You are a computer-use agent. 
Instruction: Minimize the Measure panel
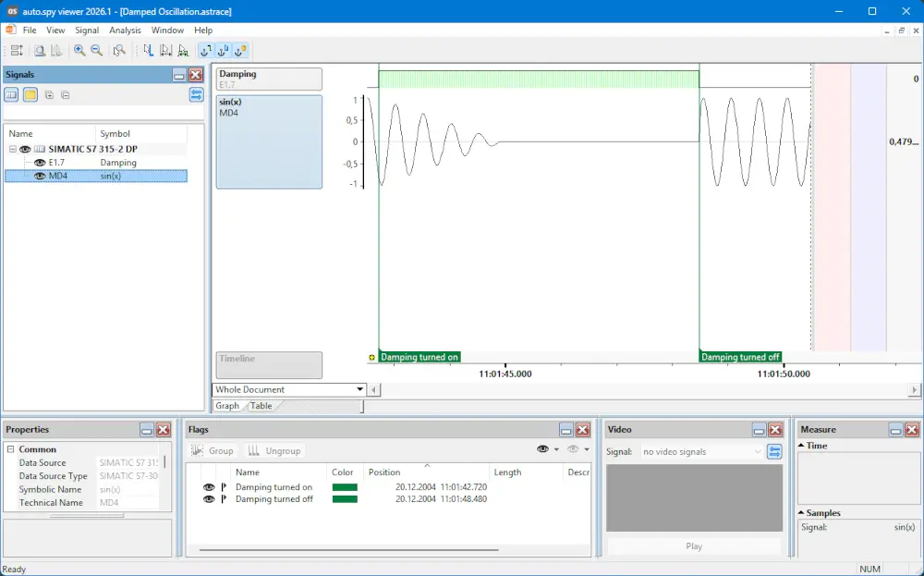895,430
